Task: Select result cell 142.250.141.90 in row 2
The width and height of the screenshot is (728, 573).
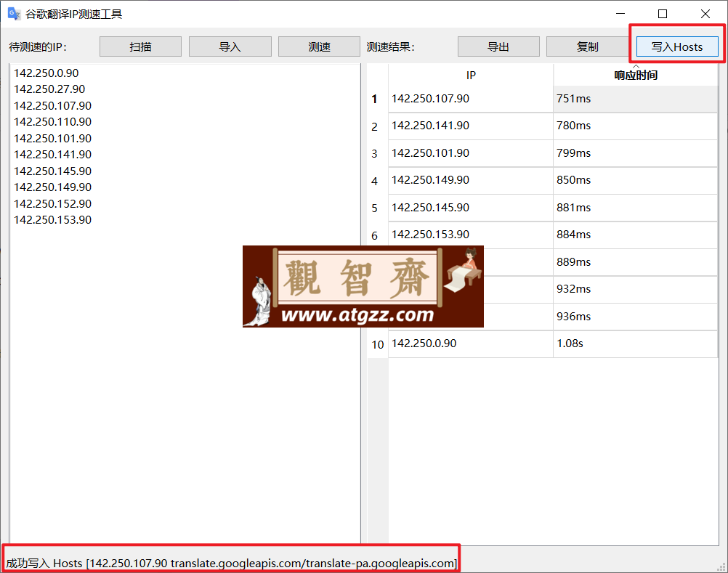Action: point(471,126)
